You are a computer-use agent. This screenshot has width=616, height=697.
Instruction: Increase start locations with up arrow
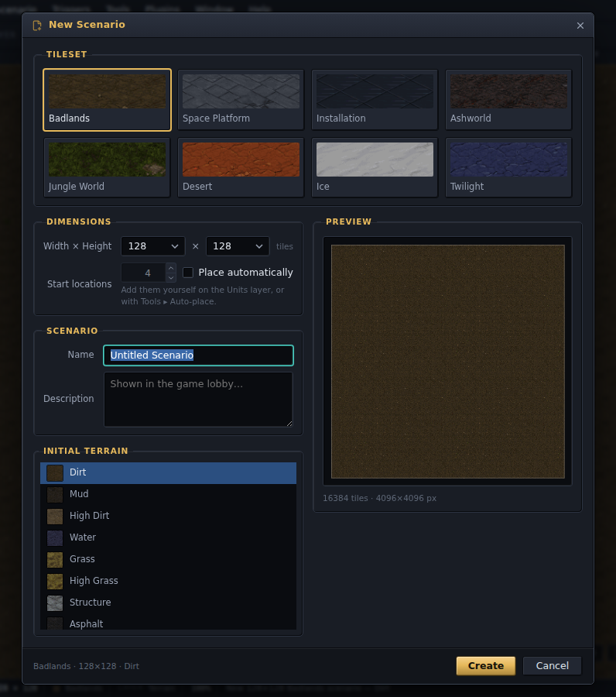pos(171,268)
